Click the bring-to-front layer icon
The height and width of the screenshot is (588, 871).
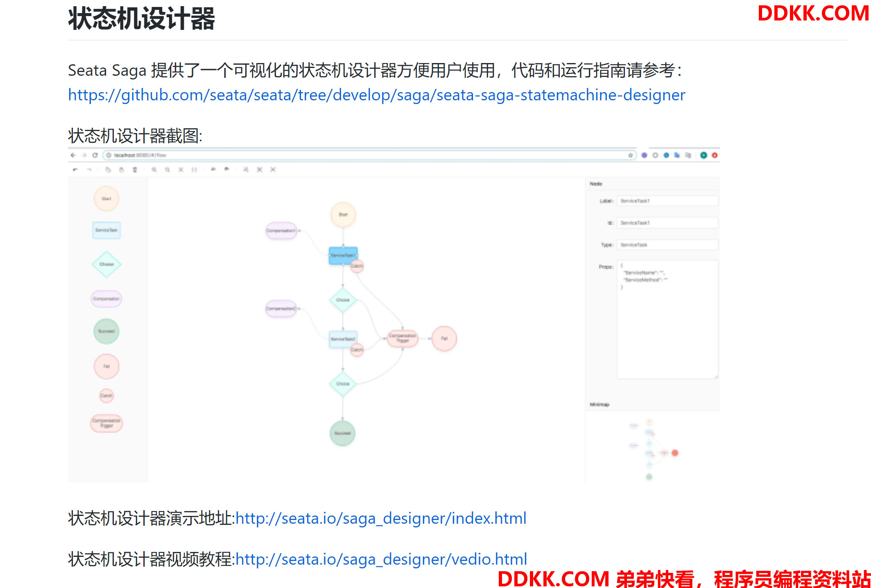pyautogui.click(x=227, y=169)
